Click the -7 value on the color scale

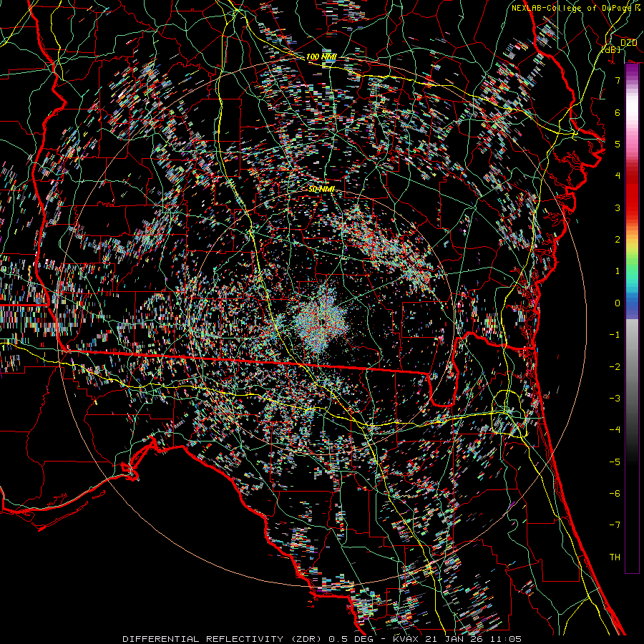615,525
